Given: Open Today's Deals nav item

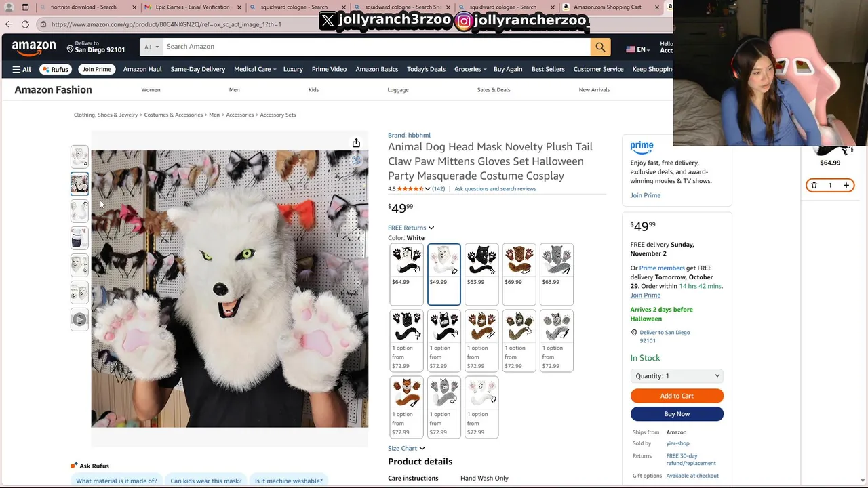Looking at the screenshot, I should (x=426, y=69).
